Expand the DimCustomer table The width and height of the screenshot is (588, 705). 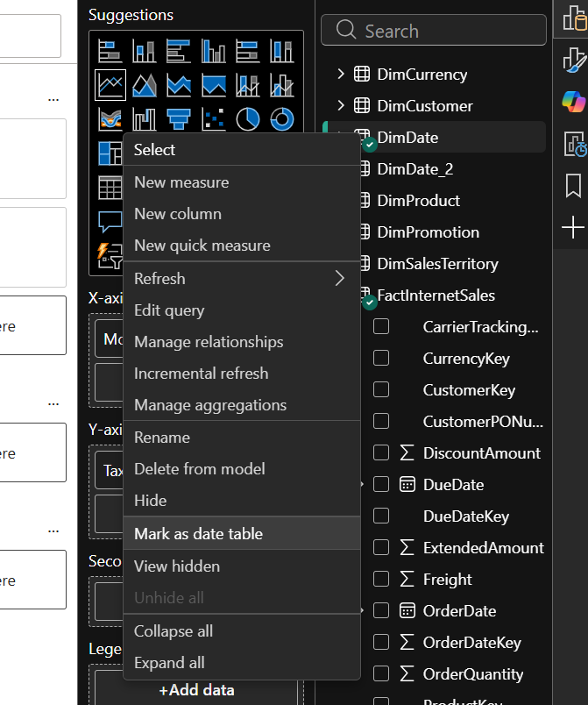tap(341, 106)
